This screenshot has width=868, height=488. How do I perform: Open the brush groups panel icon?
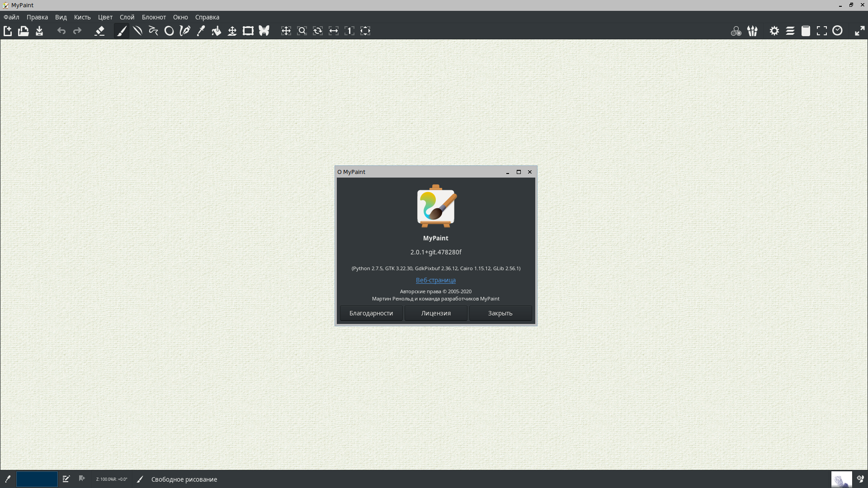click(x=752, y=31)
